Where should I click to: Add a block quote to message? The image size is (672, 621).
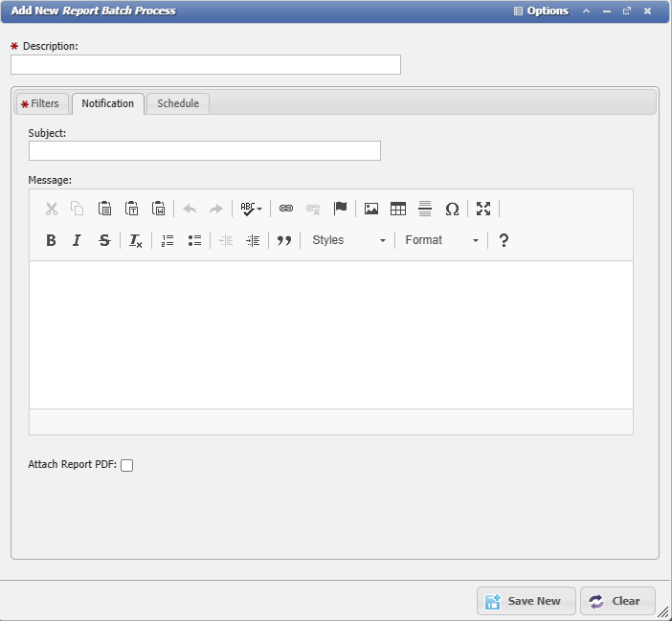[283, 240]
